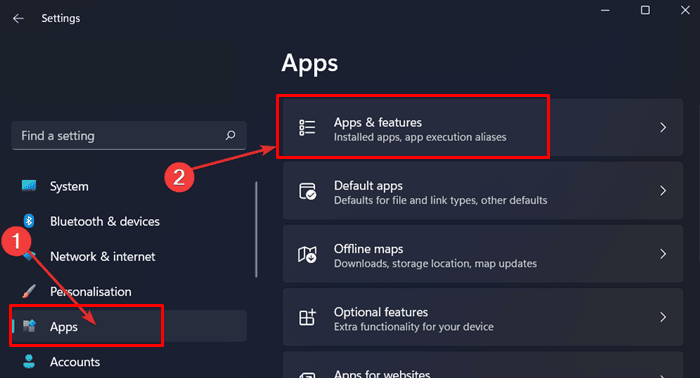The width and height of the screenshot is (700, 378).
Task: Open Apps & features title
Action: pos(378,122)
